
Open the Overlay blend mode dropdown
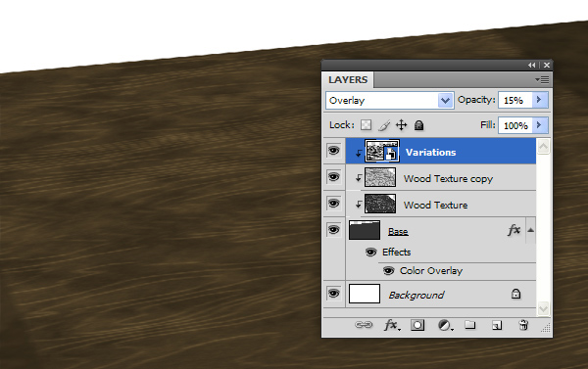coord(445,101)
